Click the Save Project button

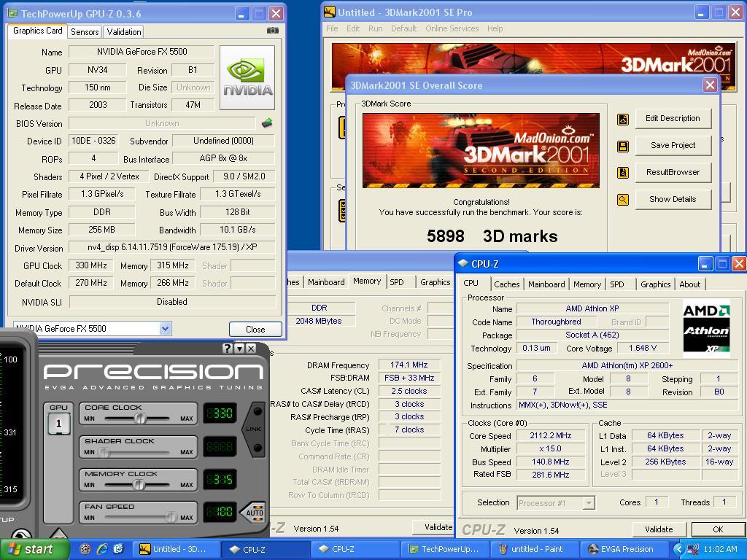tap(673, 146)
